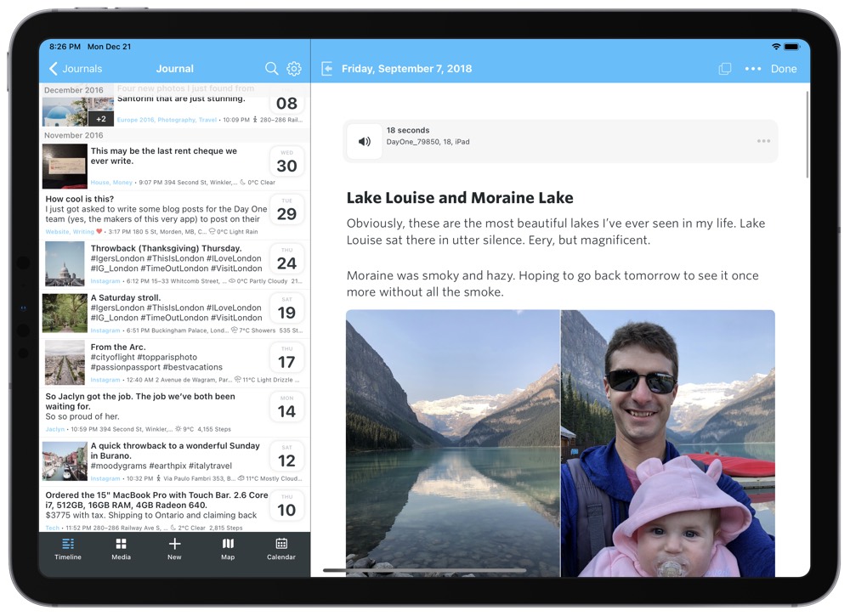Image resolution: width=850 pixels, height=616 pixels.
Task: Tap the Wi-Fi status icon
Action: pyautogui.click(x=776, y=47)
